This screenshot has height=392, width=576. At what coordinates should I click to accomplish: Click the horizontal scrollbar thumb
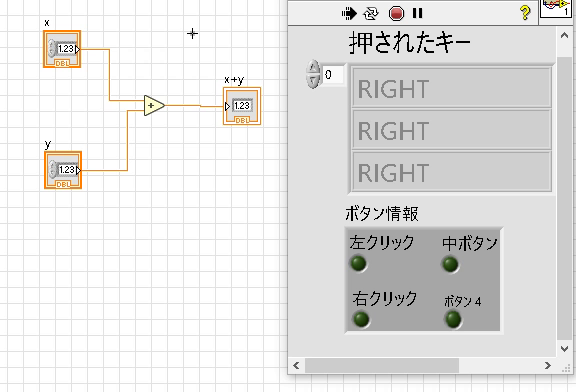point(382,366)
